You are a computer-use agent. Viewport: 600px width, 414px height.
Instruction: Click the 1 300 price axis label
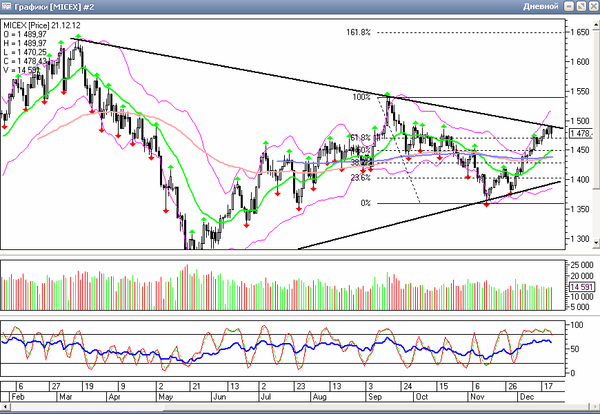tap(580, 239)
